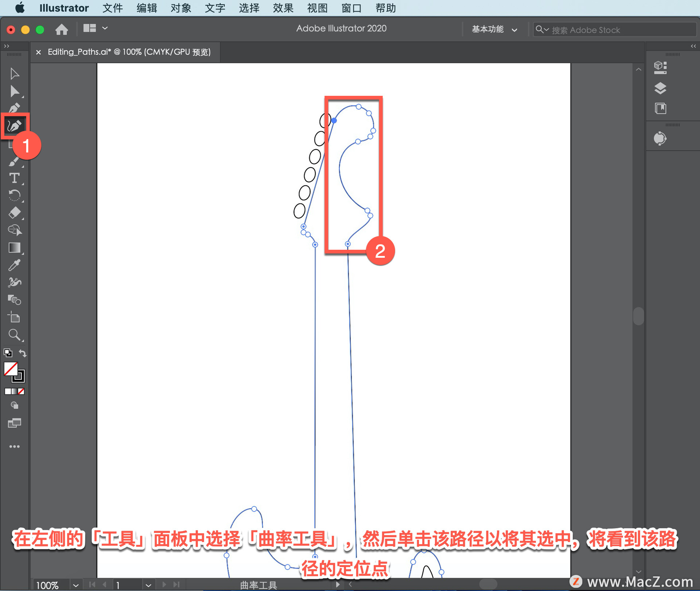Open the 选择 menu
Image resolution: width=700 pixels, height=591 pixels.
[249, 8]
